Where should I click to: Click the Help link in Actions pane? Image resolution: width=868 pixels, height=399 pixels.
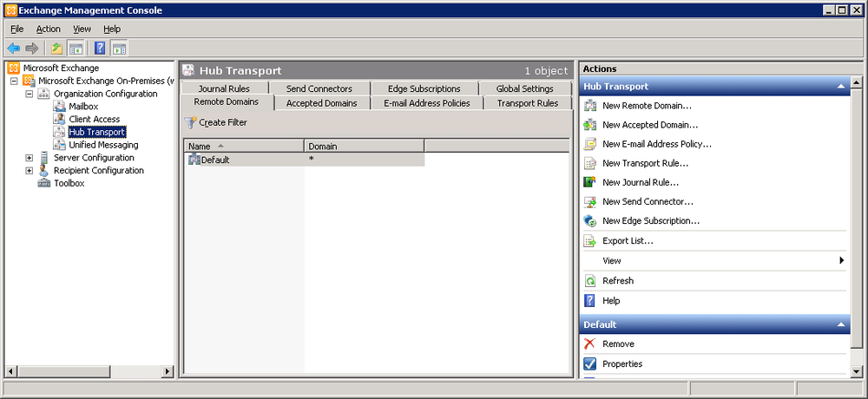pyautogui.click(x=611, y=300)
